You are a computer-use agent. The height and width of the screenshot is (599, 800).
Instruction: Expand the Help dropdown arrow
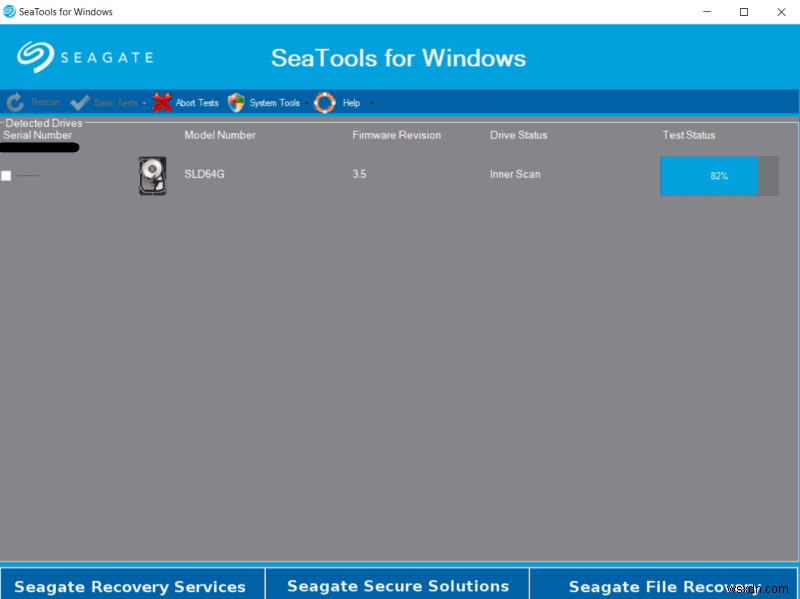[x=371, y=103]
